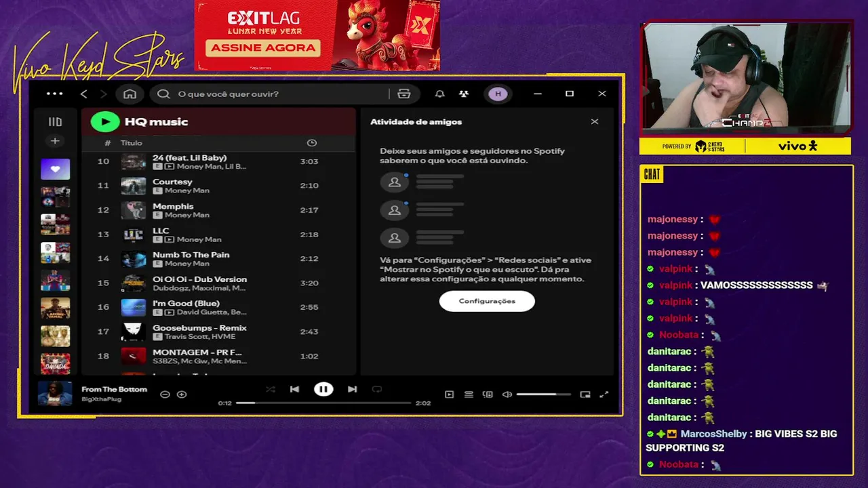The height and width of the screenshot is (488, 868).
Task: Select the track 'Numb To The Pain'
Action: [218, 259]
